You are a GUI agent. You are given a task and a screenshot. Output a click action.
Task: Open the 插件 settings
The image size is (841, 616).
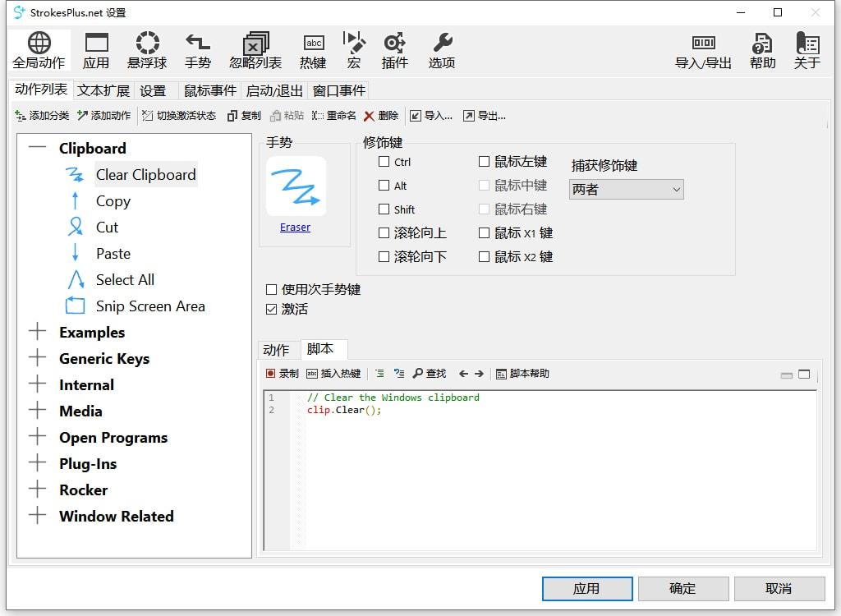pos(394,51)
